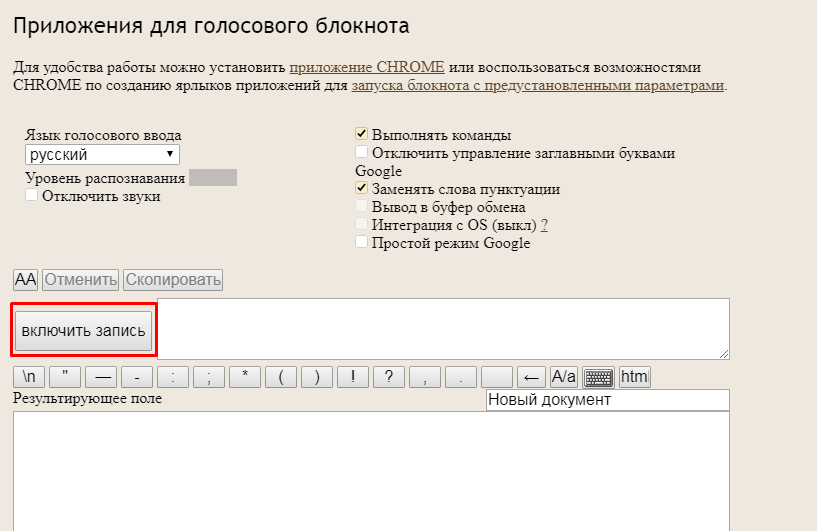Toggle letter case with A/a button
Viewport: 817px width, 531px height.
(564, 377)
